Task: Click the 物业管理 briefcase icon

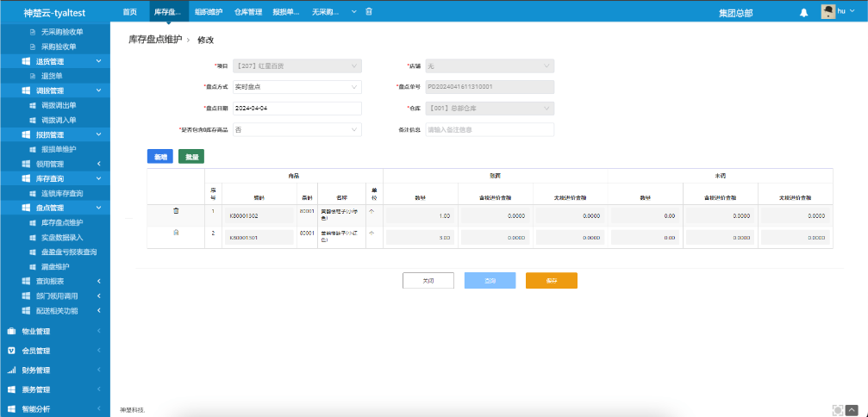Action: pos(11,331)
